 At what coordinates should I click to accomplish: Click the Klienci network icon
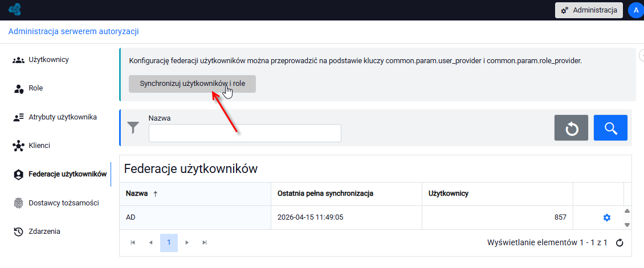18,146
